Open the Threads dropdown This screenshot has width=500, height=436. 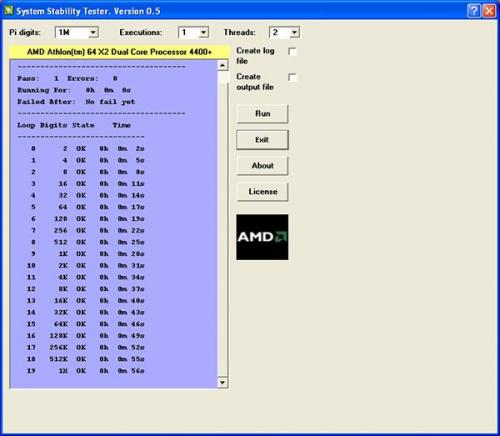tap(294, 32)
